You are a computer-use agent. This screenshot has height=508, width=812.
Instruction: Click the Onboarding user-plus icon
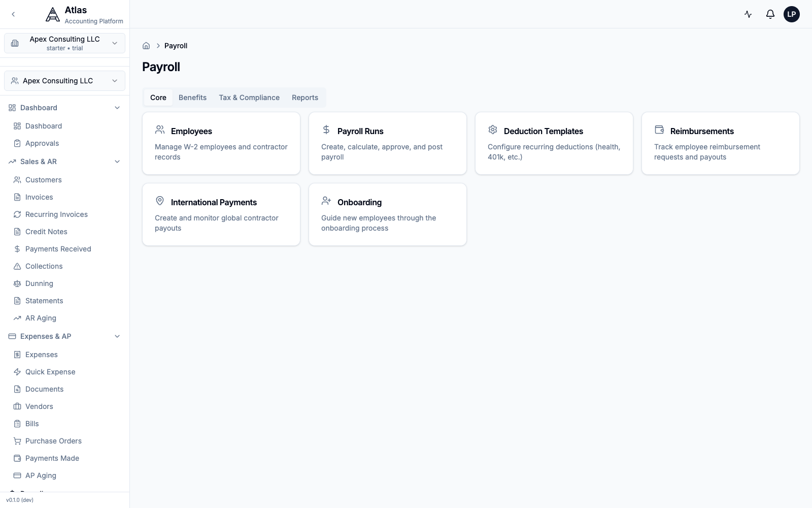(326, 201)
